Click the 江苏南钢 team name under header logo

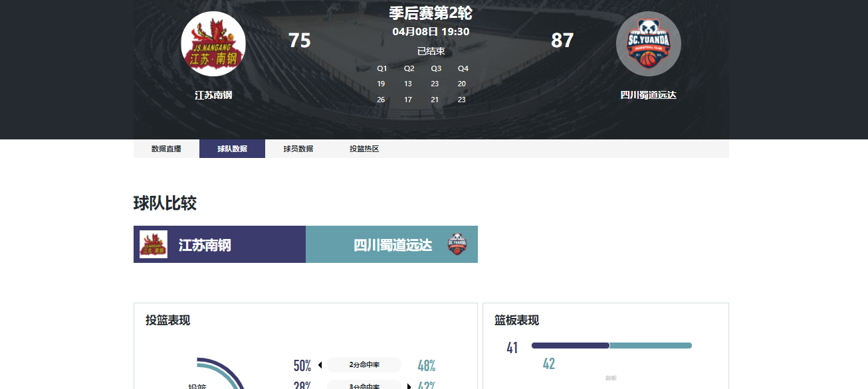tap(213, 95)
